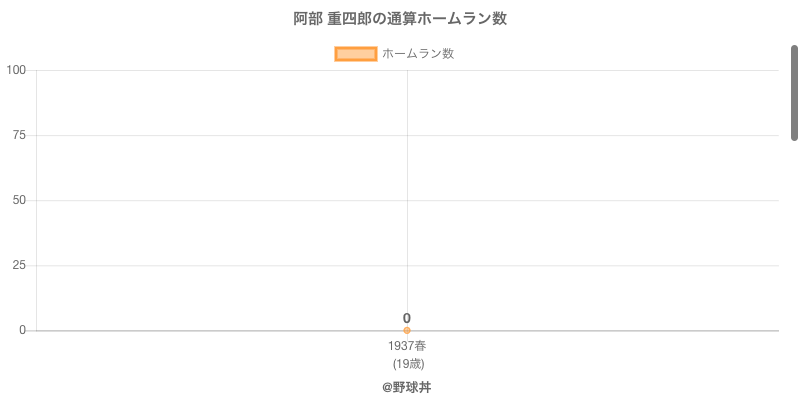
Task: Click the 75 y-axis tick label
Action: point(19,135)
